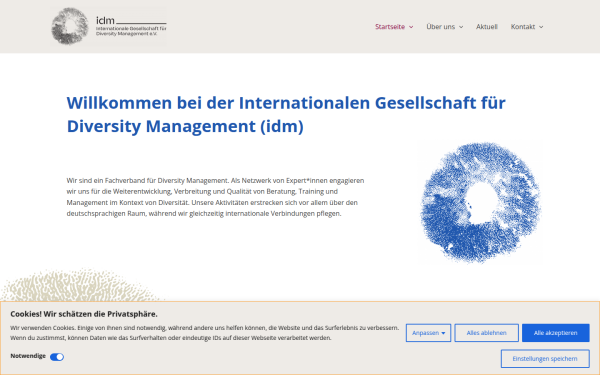The width and height of the screenshot is (600, 375).
Task: Open the Kontakt menu item
Action: (523, 27)
